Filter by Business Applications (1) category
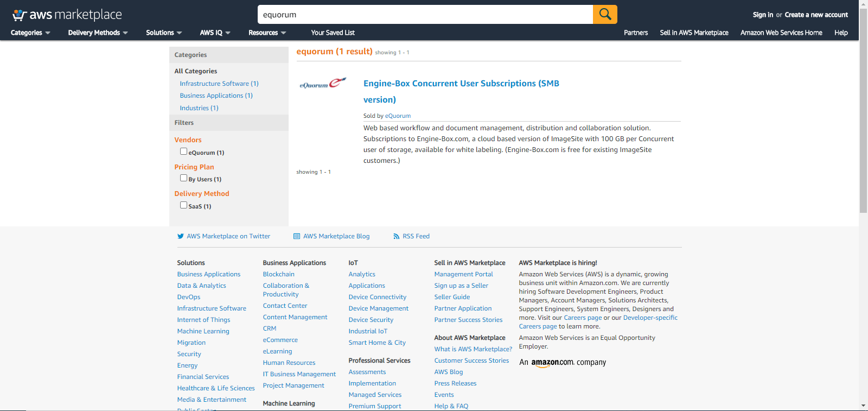This screenshot has height=411, width=868. tap(216, 96)
